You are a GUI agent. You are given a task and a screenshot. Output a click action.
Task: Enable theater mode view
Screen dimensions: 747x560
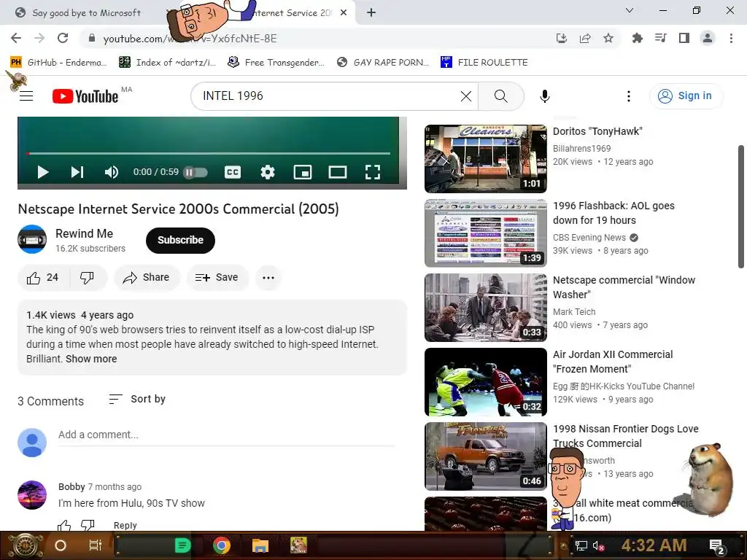click(x=338, y=172)
